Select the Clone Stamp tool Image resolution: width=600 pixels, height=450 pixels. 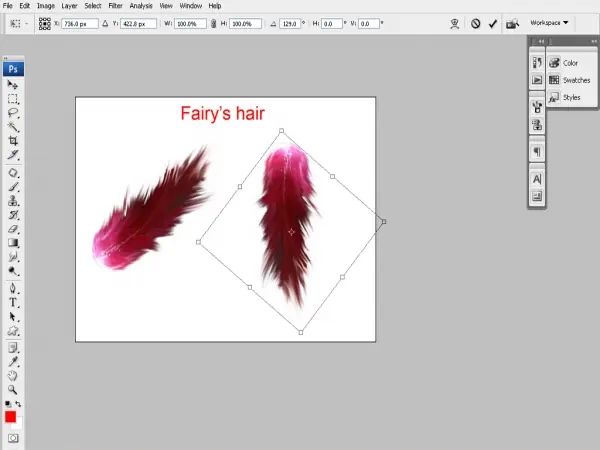(x=13, y=201)
